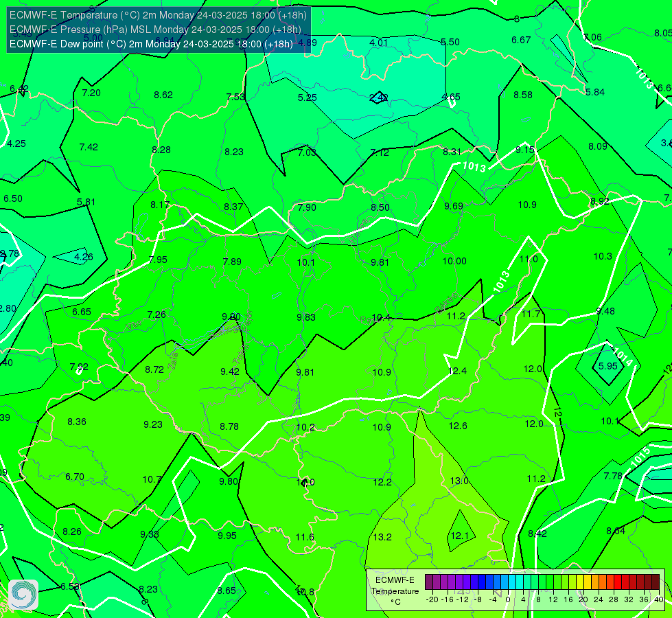The height and width of the screenshot is (618, 672).
Task: Click the 11.6 dew point value
Action: coord(305,537)
